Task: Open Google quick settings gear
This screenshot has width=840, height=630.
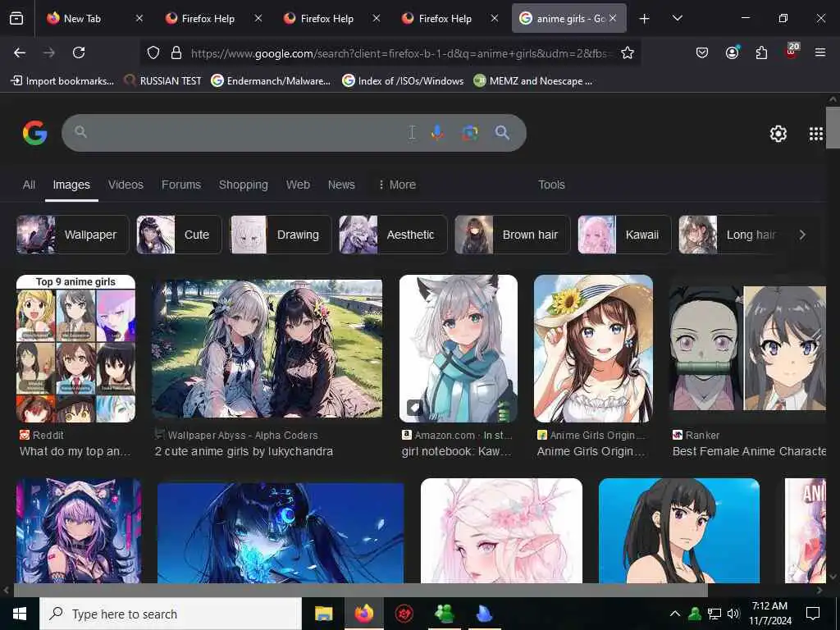Action: click(x=778, y=134)
